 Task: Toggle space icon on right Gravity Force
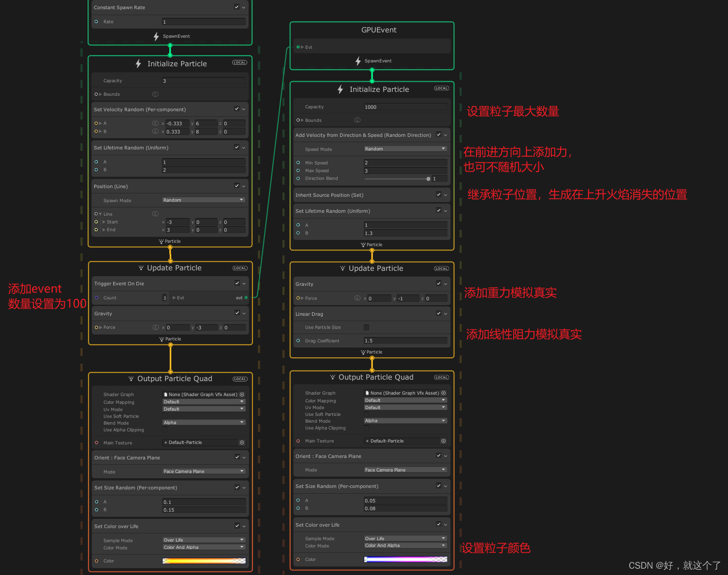(x=357, y=298)
